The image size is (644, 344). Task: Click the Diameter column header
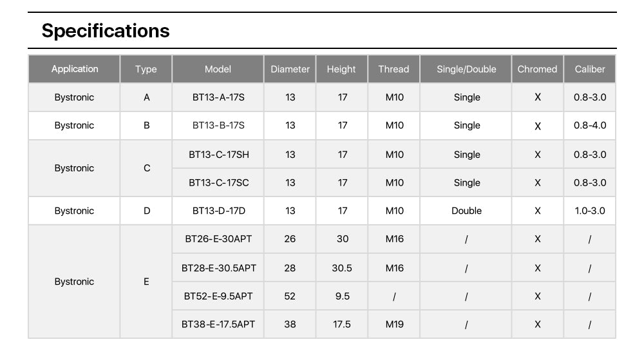[x=290, y=69]
